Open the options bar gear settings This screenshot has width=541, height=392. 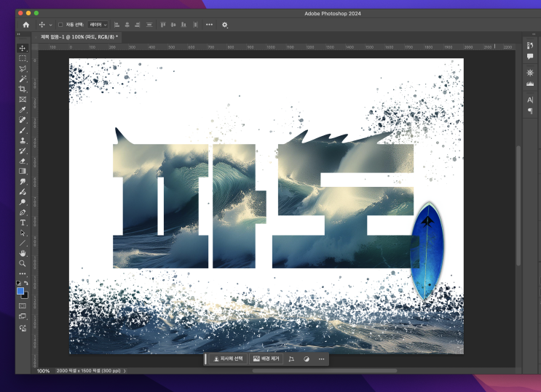pos(224,25)
